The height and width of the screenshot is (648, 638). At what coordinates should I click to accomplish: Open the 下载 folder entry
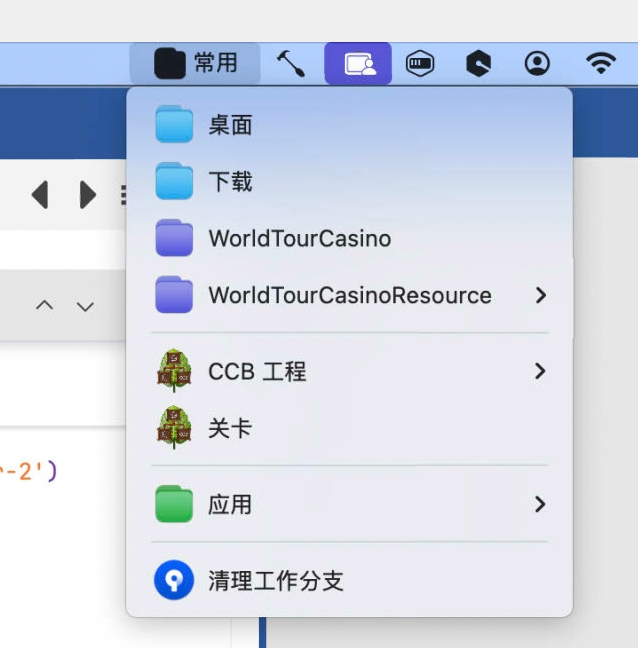(230, 182)
